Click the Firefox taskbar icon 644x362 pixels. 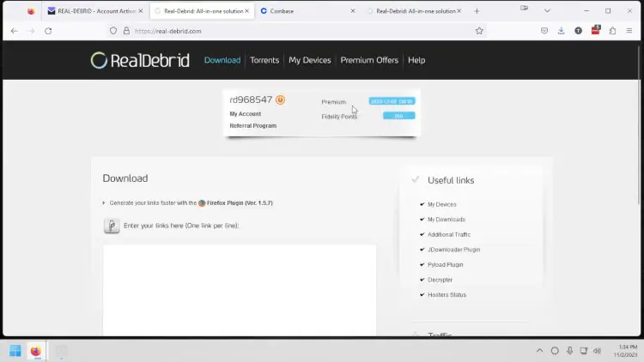tap(36, 351)
